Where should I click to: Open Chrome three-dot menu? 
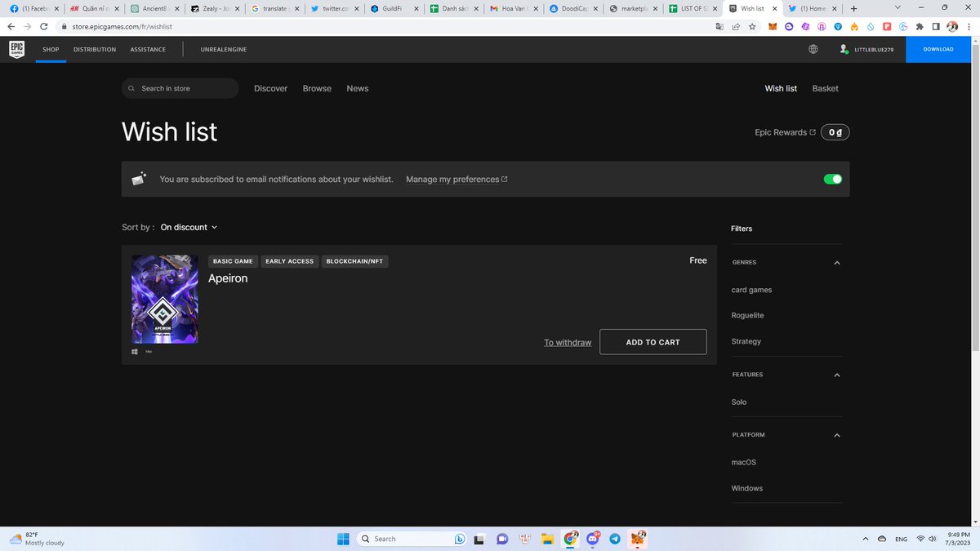(969, 26)
